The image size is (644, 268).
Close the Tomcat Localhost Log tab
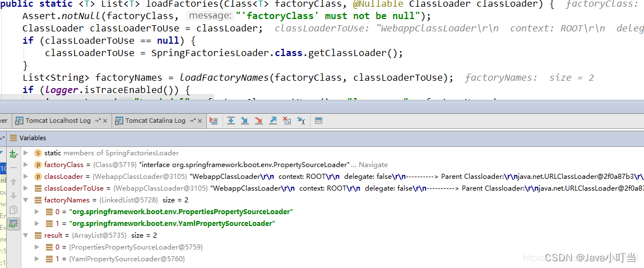(x=105, y=121)
